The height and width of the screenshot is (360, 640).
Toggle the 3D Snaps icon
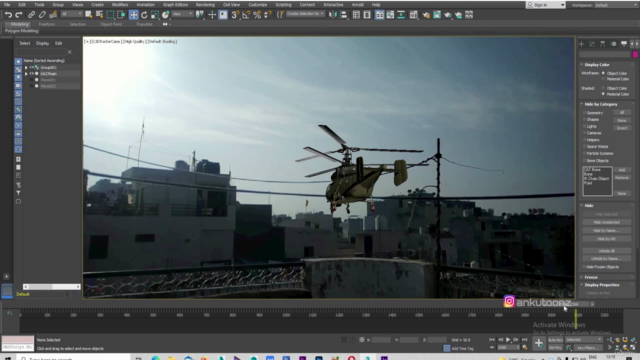[235, 15]
